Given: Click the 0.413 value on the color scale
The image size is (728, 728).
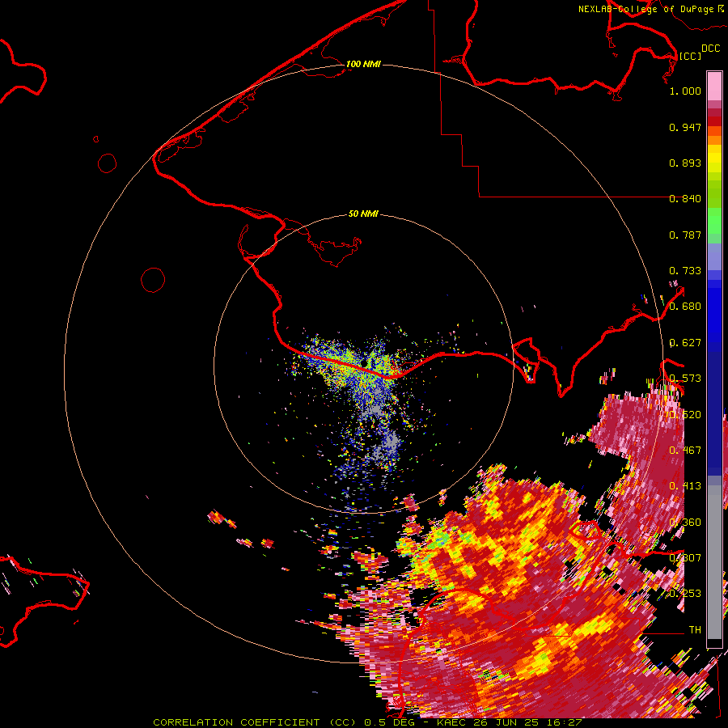Looking at the screenshot, I should pyautogui.click(x=685, y=486).
